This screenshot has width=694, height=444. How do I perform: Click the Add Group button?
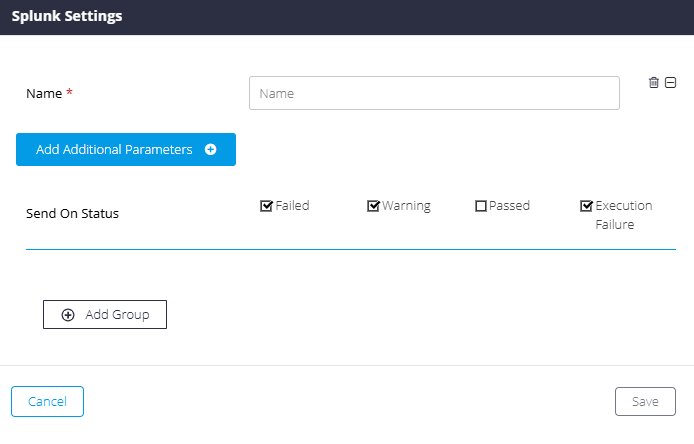105,315
